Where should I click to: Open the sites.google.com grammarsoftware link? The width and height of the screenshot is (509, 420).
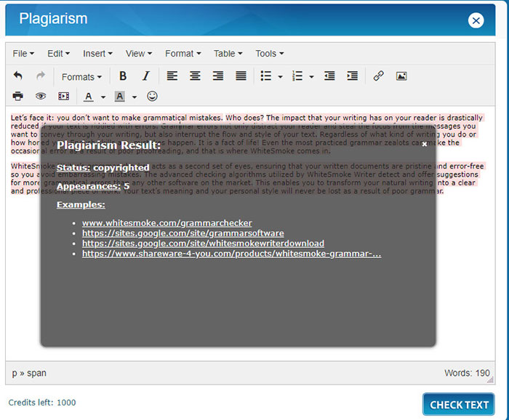183,233
